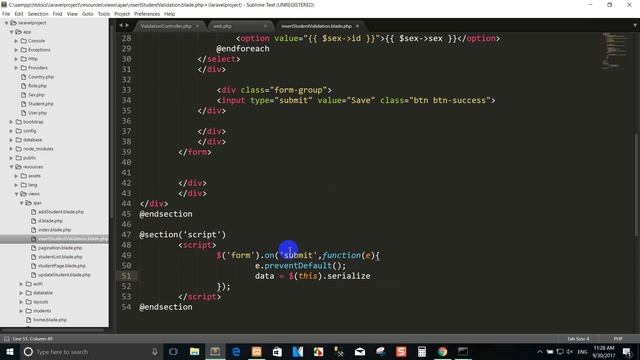This screenshot has height=360, width=640.
Task: Open the Edit menu
Action: [x=19, y=13]
